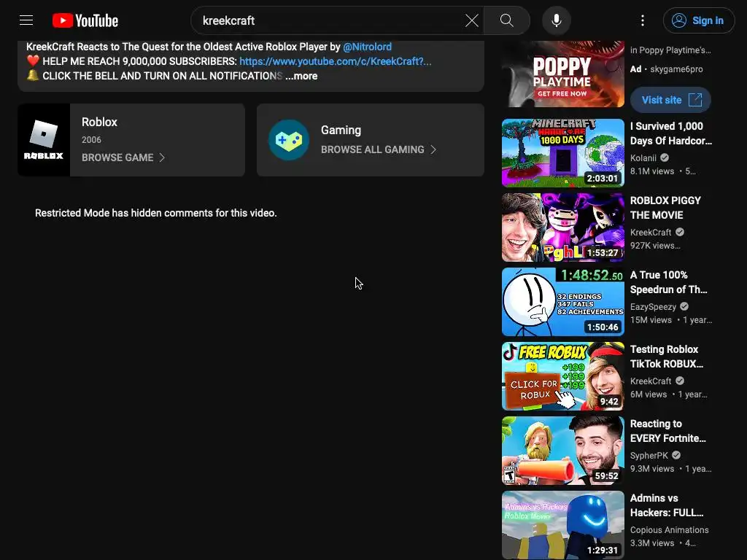
Task: Click the chevron beside BROWSE GAME
Action: 162,157
